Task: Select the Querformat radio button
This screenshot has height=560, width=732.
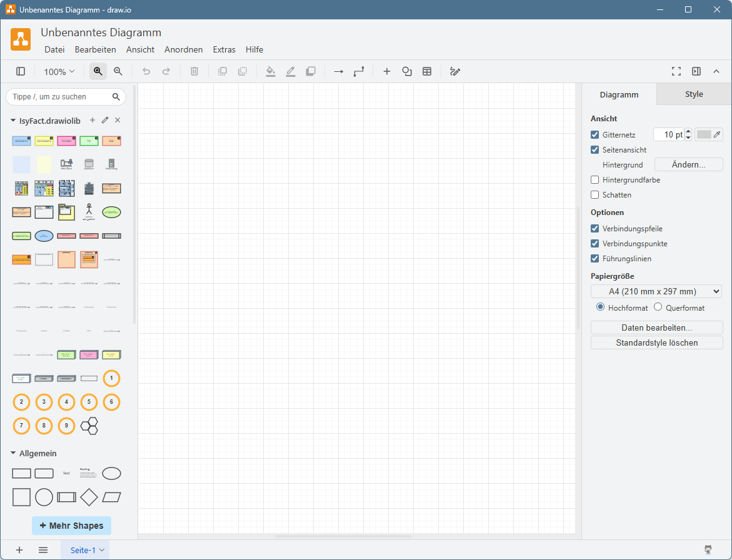Action: click(x=658, y=307)
